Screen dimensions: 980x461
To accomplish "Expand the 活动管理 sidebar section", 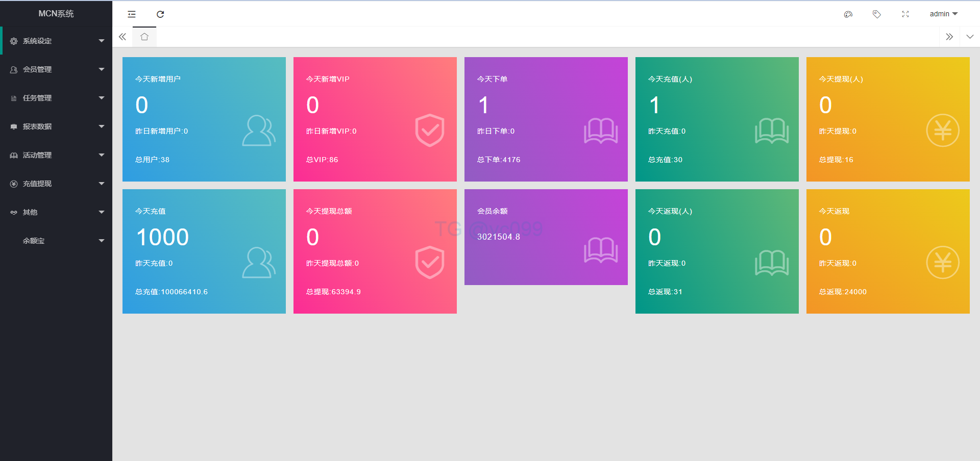I will point(56,155).
